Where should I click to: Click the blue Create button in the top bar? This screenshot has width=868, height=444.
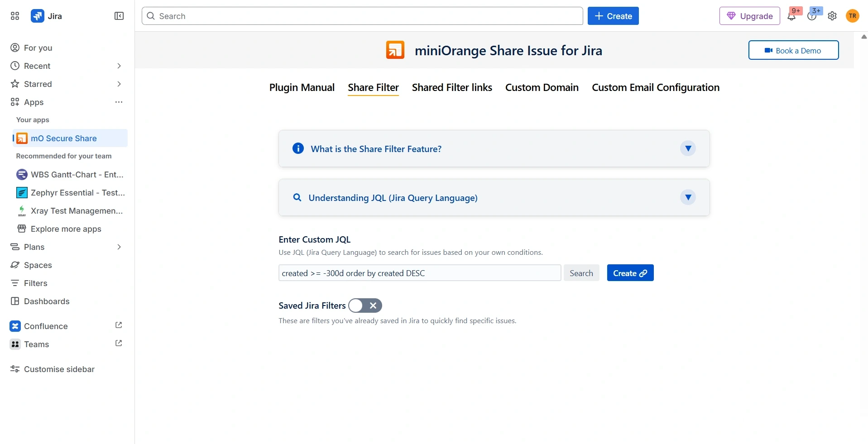click(613, 16)
